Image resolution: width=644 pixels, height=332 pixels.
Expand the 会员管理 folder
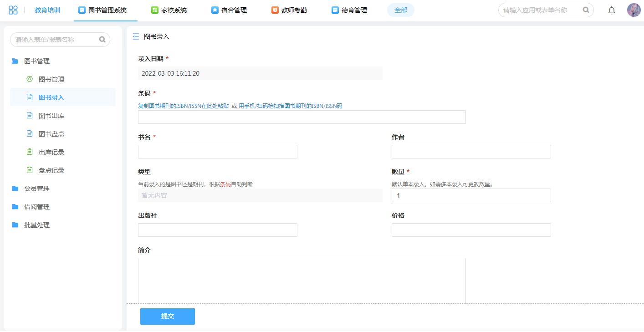[x=37, y=189]
